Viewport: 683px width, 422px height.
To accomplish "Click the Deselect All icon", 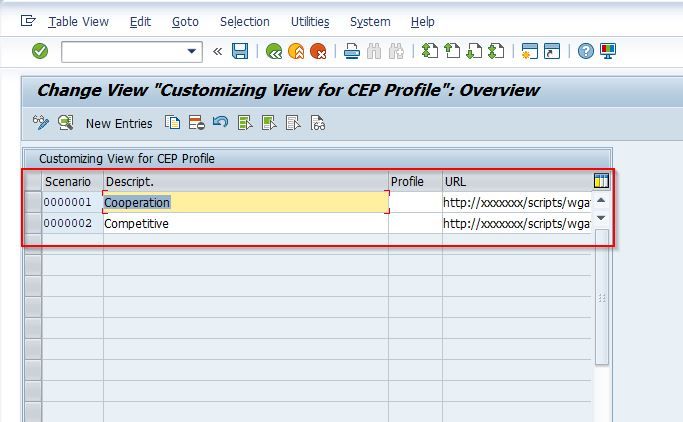I will [x=293, y=123].
